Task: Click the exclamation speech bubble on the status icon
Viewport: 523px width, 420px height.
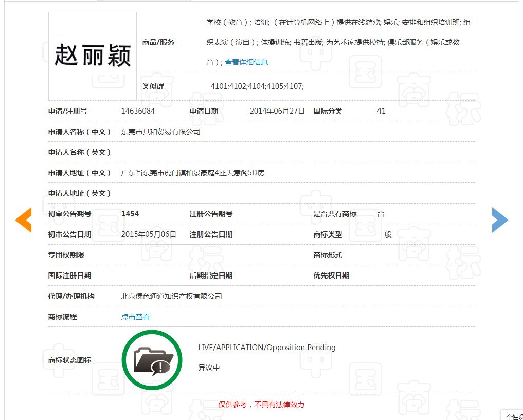Action: click(161, 367)
